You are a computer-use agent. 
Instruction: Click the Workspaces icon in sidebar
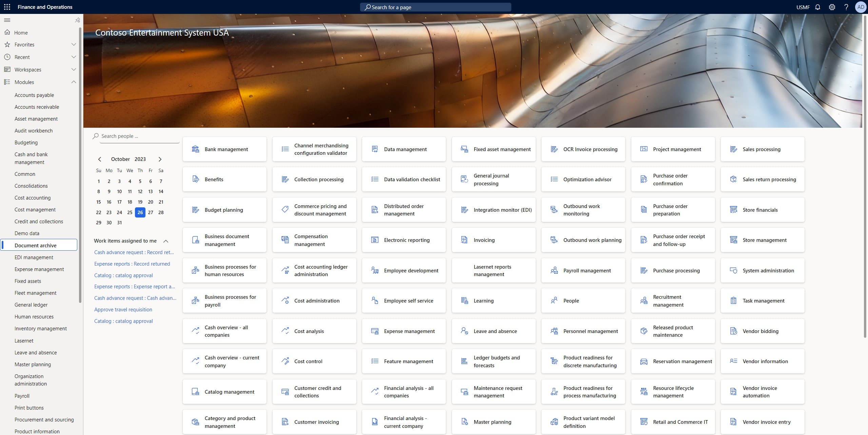tap(7, 69)
